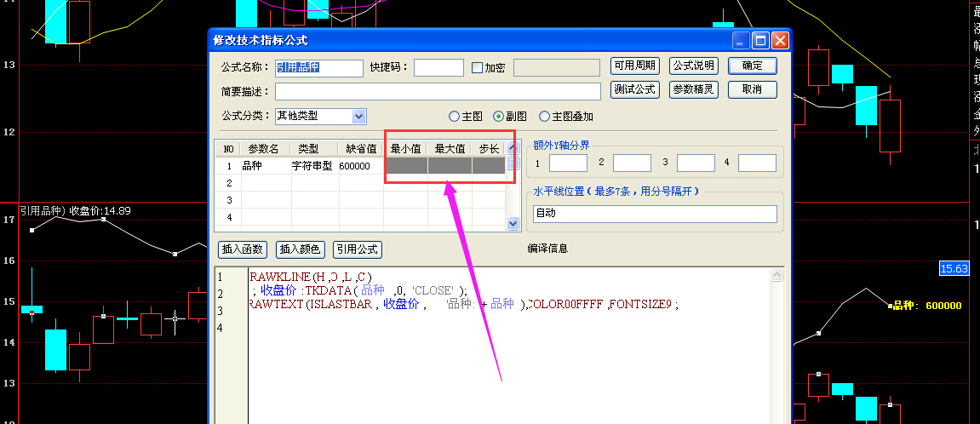Click the 取消 button
The width and height of the screenshot is (980, 424).
[752, 89]
